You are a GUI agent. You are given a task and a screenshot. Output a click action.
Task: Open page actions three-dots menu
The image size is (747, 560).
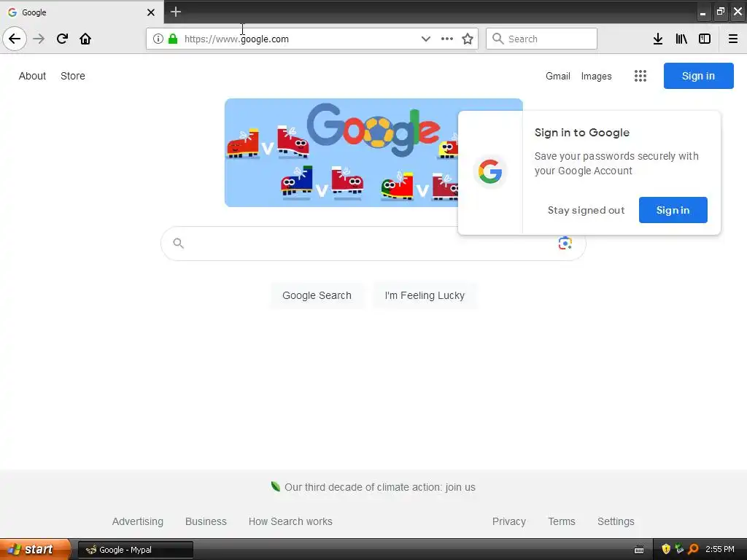(x=447, y=39)
